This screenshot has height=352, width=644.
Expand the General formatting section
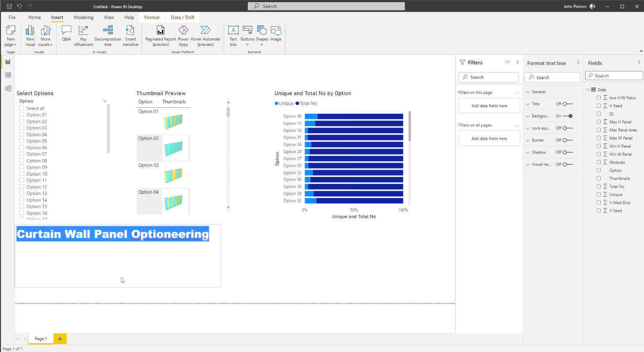coord(528,92)
